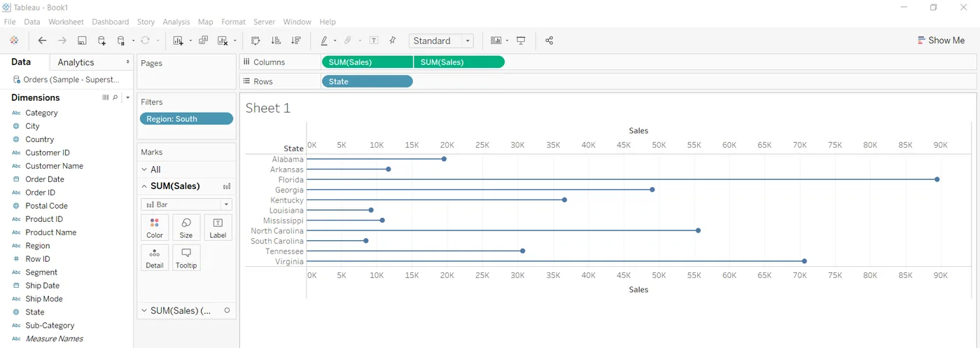Click the Redo forward arrow
The width and height of the screenshot is (980, 348).
[62, 41]
